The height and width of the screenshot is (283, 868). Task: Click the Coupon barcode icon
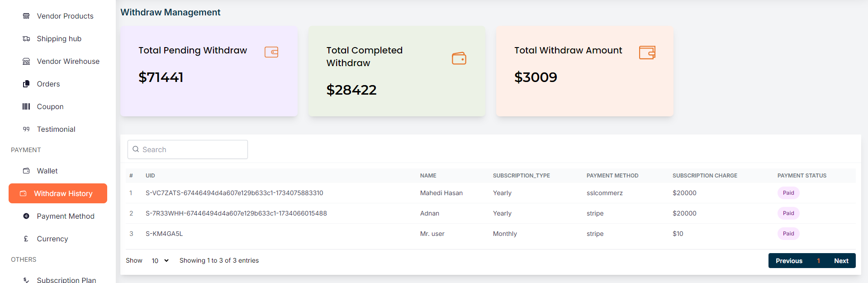pyautogui.click(x=26, y=106)
